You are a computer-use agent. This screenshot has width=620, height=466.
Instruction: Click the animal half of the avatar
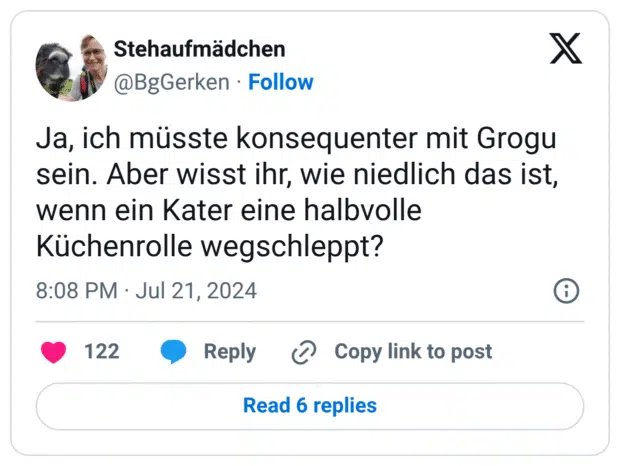click(x=52, y=68)
